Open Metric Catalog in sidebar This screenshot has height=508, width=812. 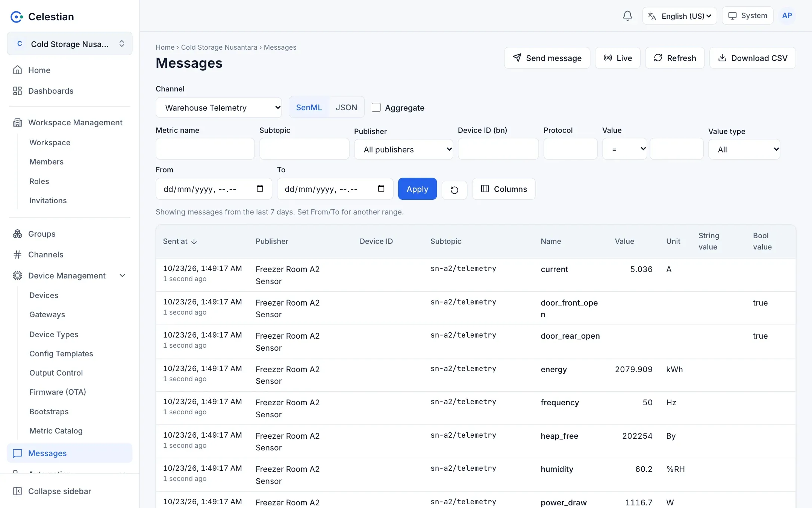pos(56,430)
